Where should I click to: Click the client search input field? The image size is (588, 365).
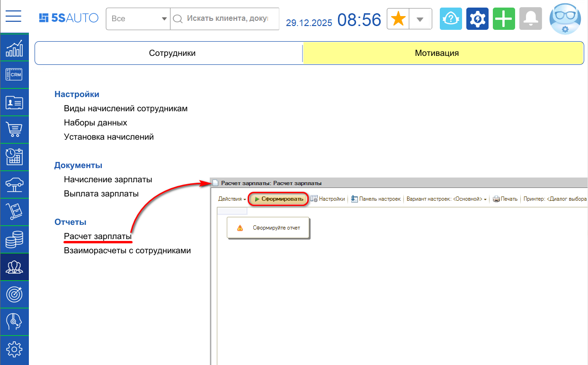[227, 18]
